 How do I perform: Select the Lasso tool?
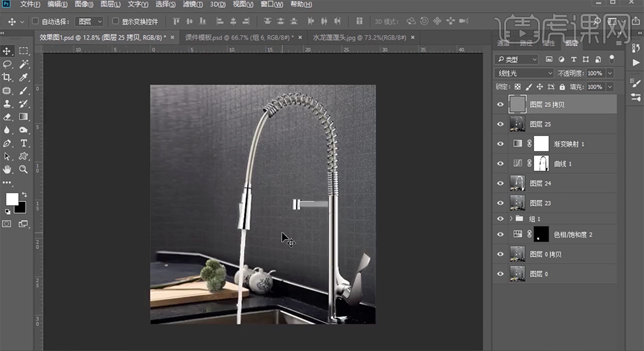tap(7, 64)
